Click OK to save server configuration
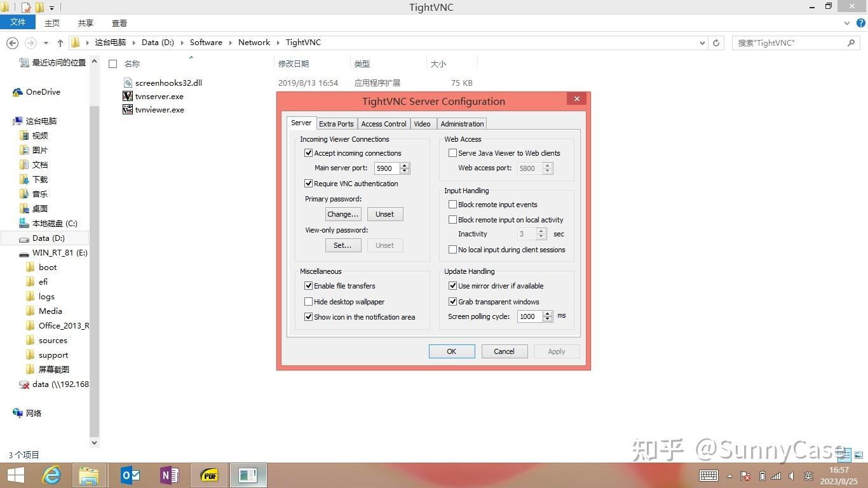The width and height of the screenshot is (868, 488). point(451,351)
